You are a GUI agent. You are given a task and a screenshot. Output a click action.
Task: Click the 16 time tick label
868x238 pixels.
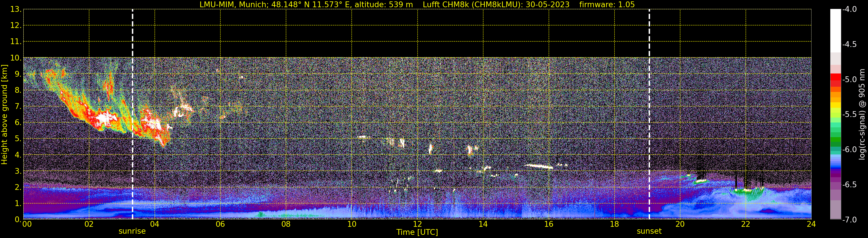point(549,224)
